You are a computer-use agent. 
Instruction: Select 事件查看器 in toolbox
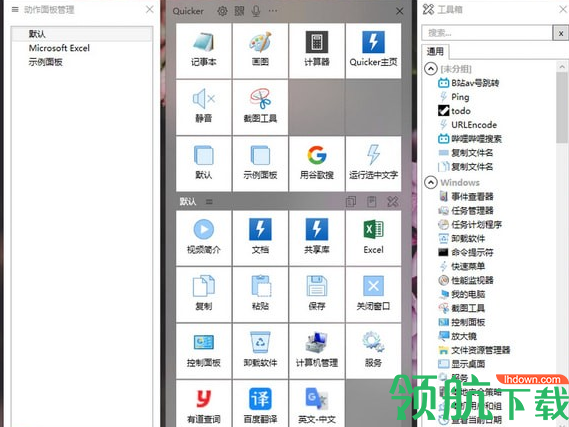point(466,197)
